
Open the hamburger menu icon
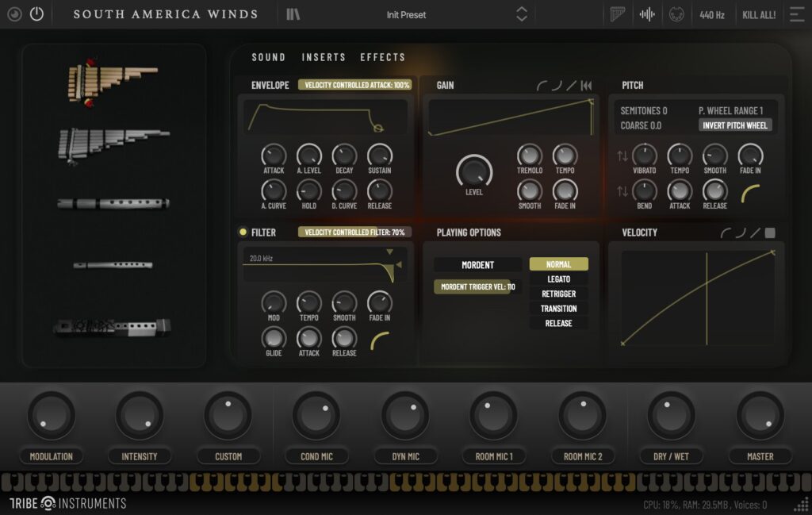pyautogui.click(x=796, y=14)
